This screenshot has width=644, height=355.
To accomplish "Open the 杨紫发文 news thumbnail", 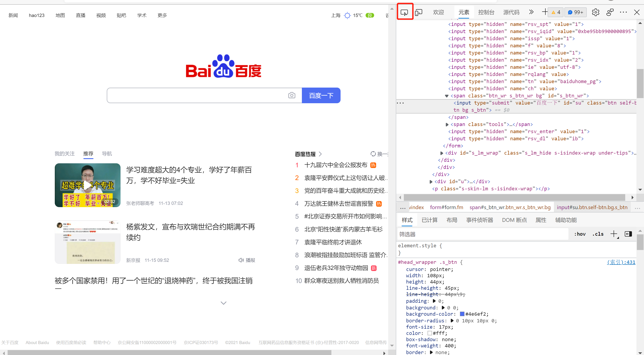I will [x=87, y=242].
